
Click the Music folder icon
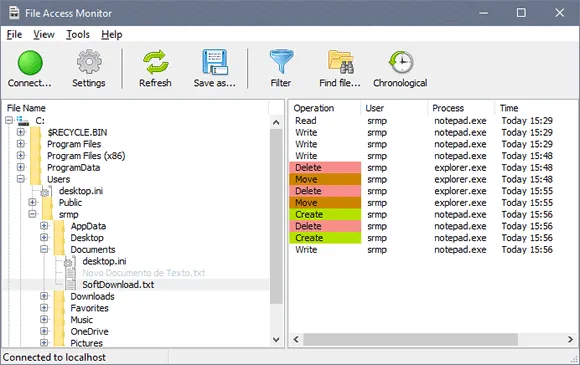pyautogui.click(x=59, y=320)
